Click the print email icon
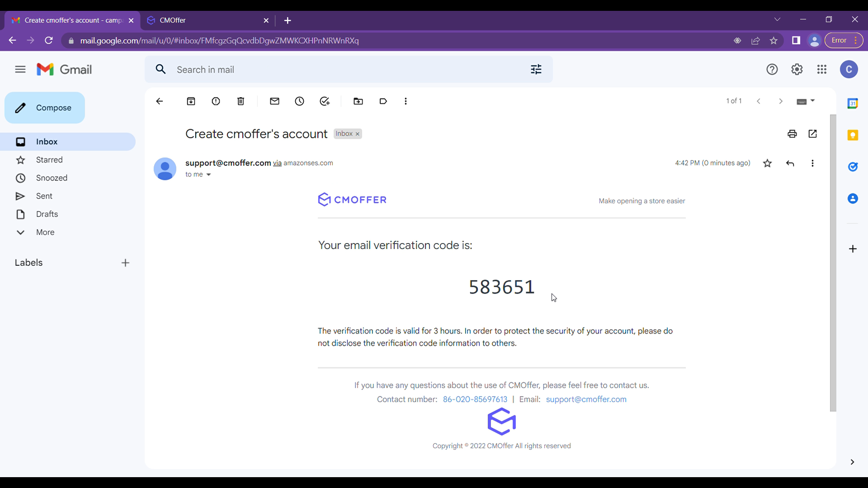Viewport: 868px width, 488px height. 793,132
